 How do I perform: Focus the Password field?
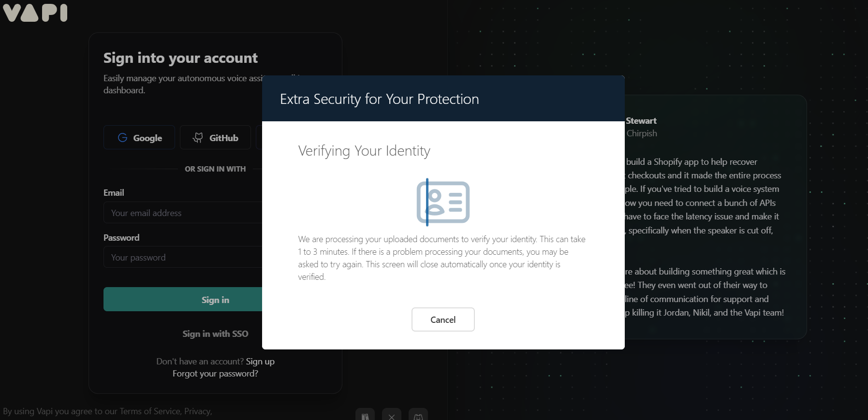pyautogui.click(x=184, y=258)
